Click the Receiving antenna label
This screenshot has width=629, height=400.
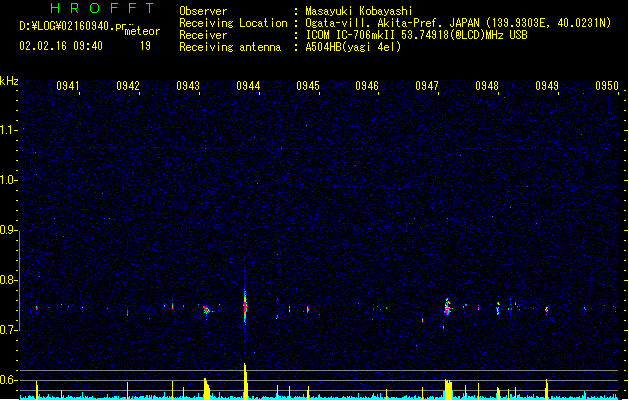click(x=230, y=47)
